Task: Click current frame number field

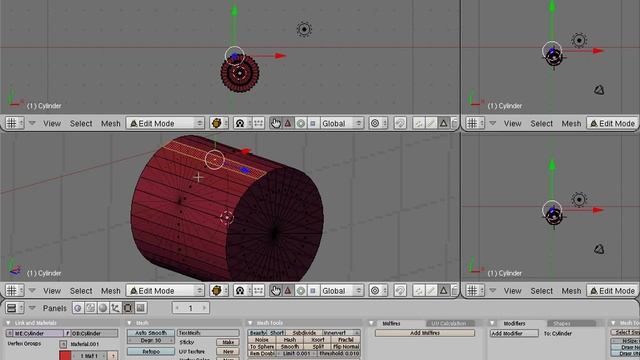Action: pos(191,308)
